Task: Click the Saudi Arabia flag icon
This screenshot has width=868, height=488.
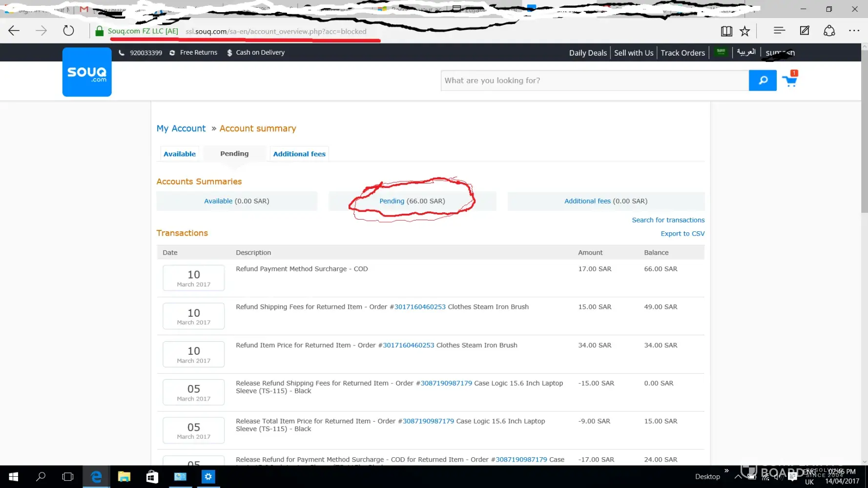Action: click(x=721, y=52)
